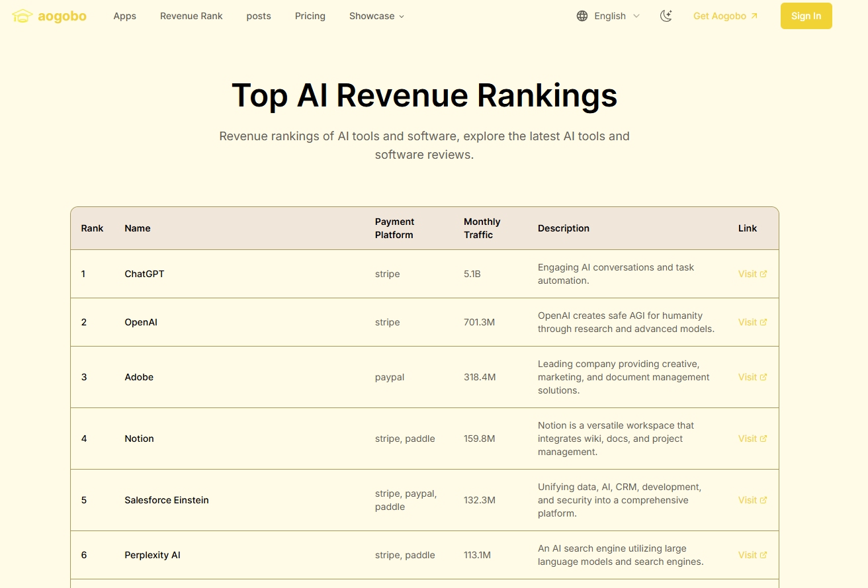Follow the Get Aogobo link
The image size is (868, 588).
[726, 16]
